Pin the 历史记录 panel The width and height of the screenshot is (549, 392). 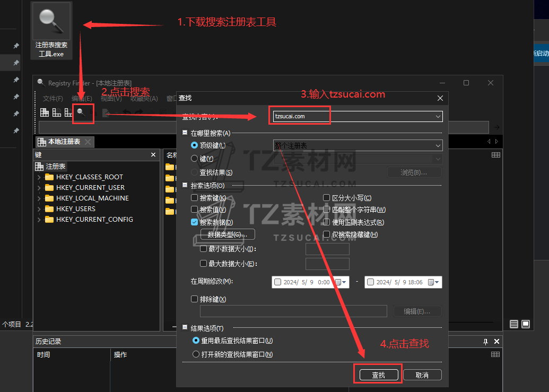point(485,342)
